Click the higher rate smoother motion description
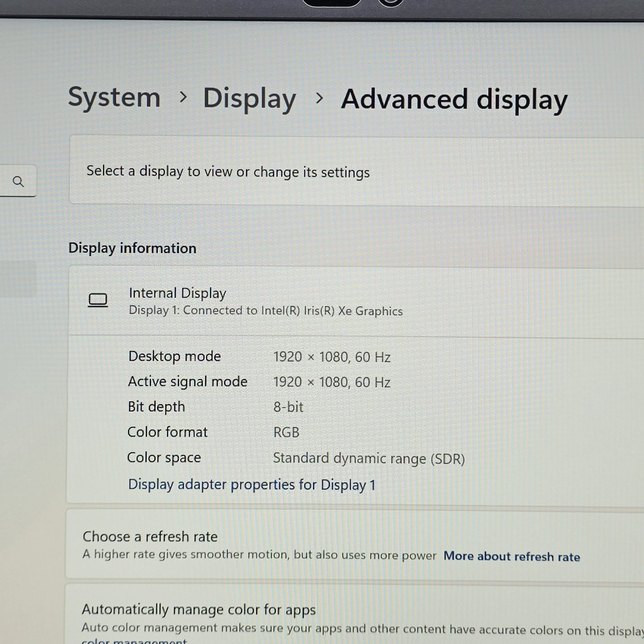644x644 pixels. point(259,555)
